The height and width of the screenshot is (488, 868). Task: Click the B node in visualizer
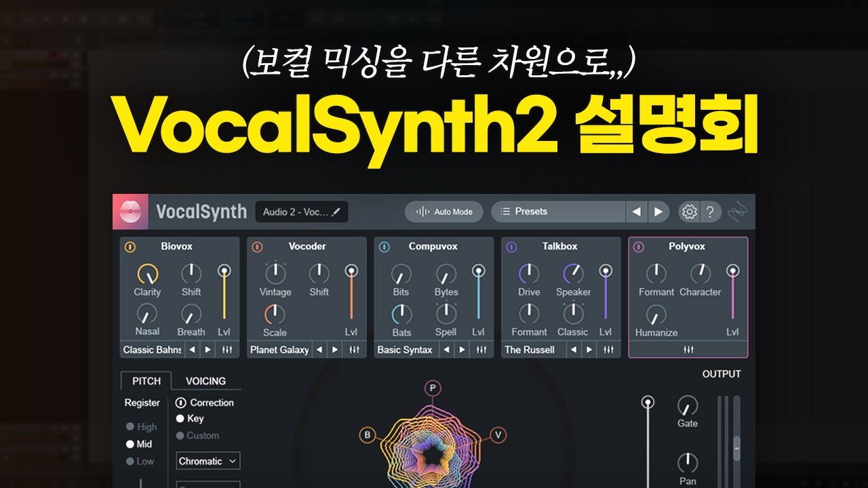pos(368,435)
